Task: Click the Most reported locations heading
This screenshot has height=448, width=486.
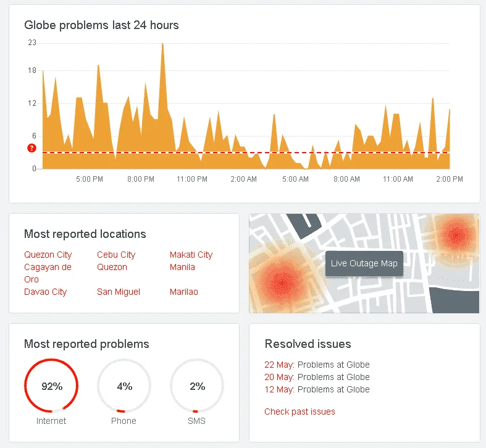Action: (85, 234)
